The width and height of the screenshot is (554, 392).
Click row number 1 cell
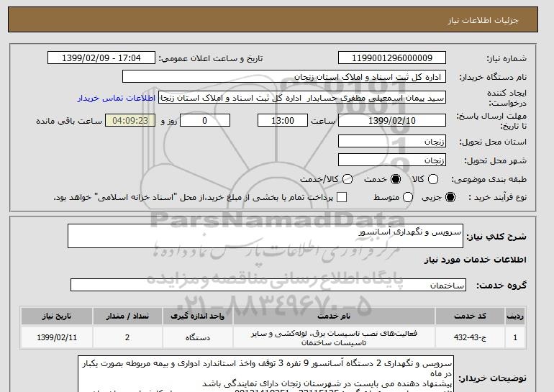point(515,337)
